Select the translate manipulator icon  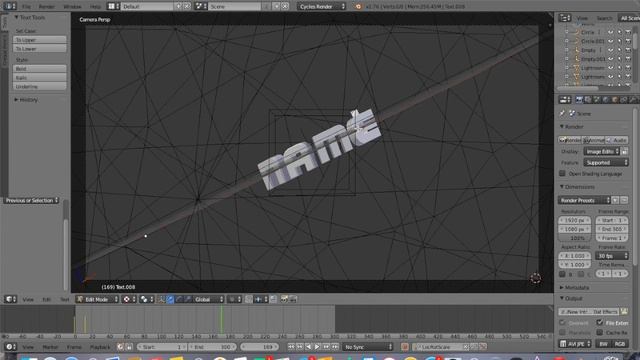170,299
